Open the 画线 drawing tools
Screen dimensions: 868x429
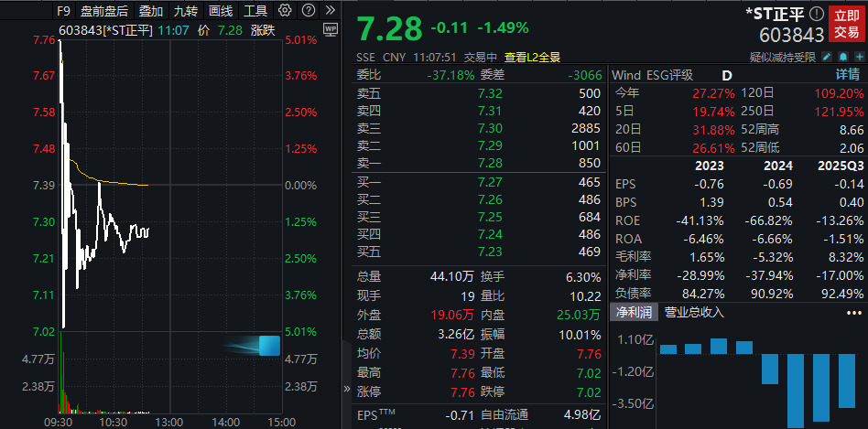point(221,11)
